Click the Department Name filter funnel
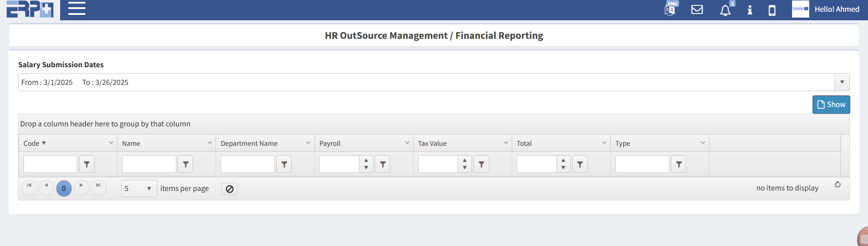868x246 pixels. (x=284, y=164)
